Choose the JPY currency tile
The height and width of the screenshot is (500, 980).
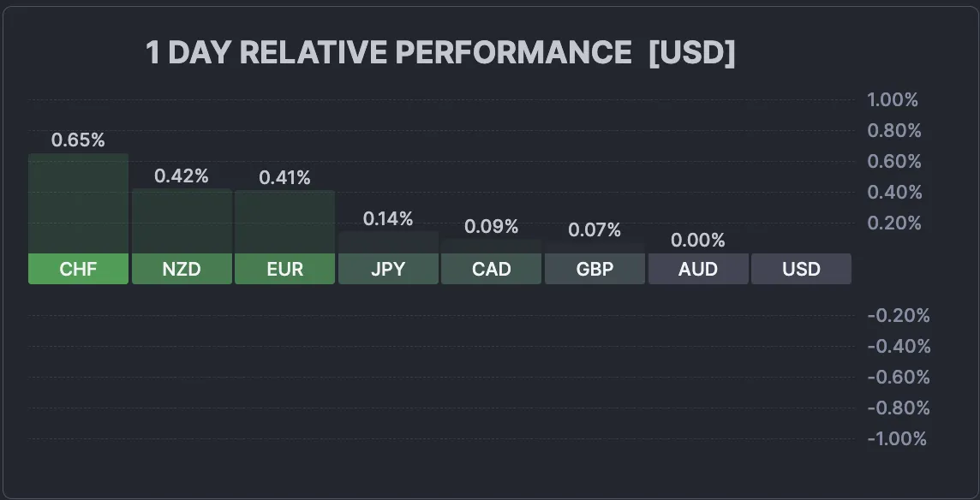tap(388, 269)
